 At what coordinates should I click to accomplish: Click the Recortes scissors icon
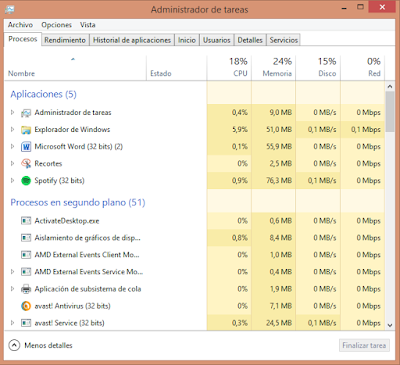pyautogui.click(x=26, y=164)
